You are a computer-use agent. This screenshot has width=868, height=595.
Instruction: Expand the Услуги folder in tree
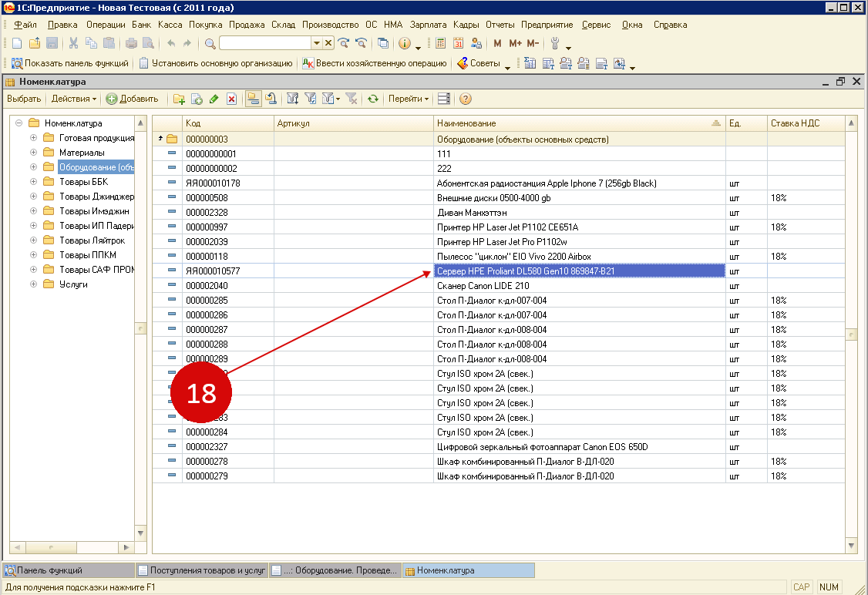point(33,284)
